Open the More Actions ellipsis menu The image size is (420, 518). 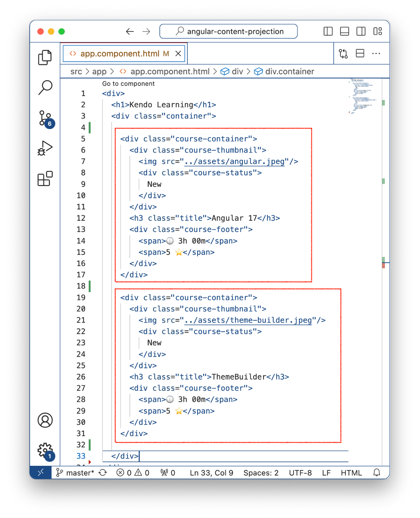point(376,54)
